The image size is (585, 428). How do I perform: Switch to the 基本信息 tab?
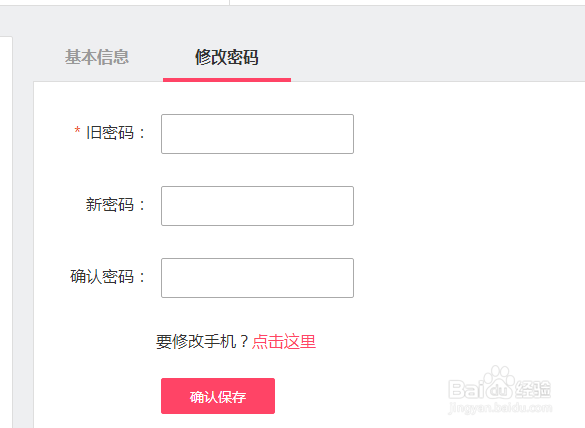coord(97,57)
